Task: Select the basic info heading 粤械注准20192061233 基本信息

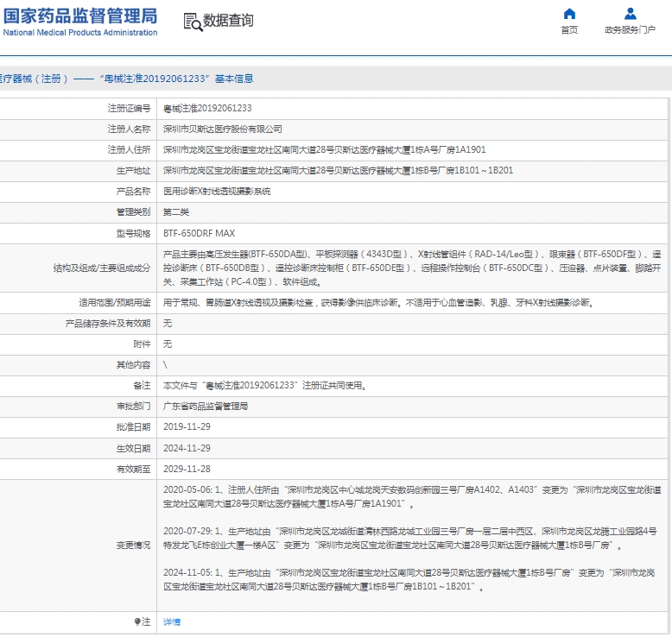Action: (x=176, y=79)
